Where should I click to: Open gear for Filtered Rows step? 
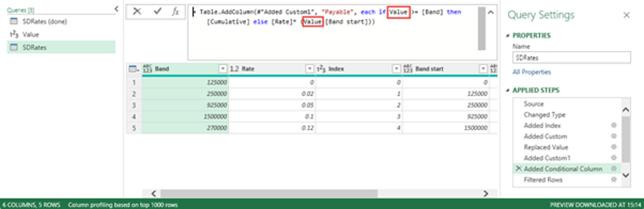click(613, 180)
